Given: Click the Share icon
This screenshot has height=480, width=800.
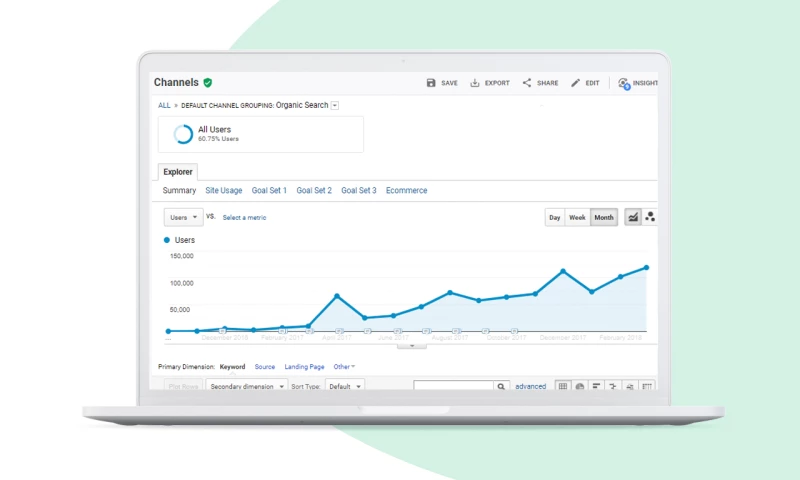Looking at the screenshot, I should [x=527, y=83].
